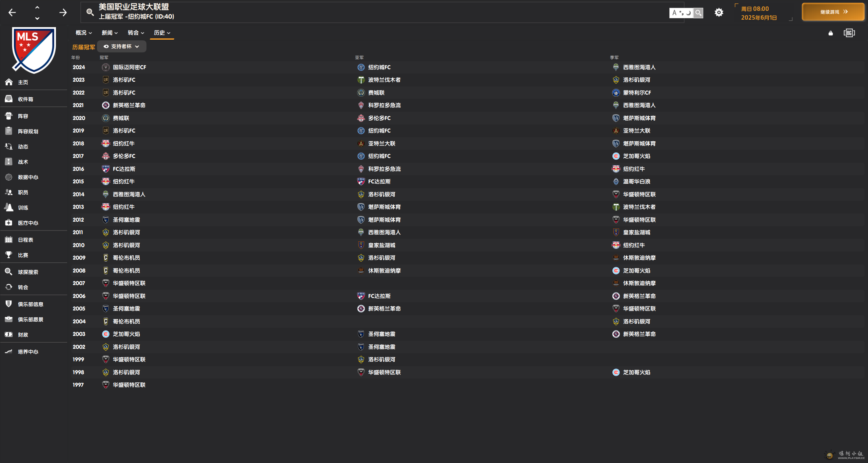Click the search magnifier icon in top bar
The image size is (868, 463).
pos(90,12)
